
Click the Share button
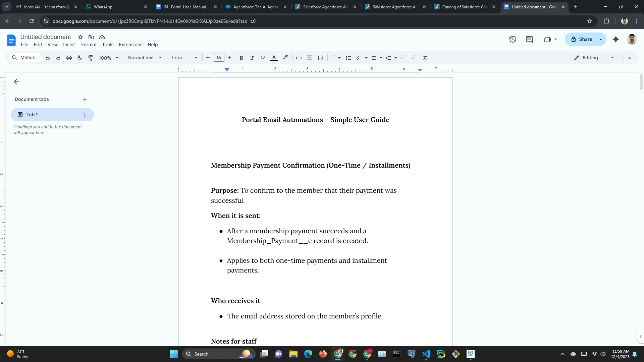click(x=581, y=40)
